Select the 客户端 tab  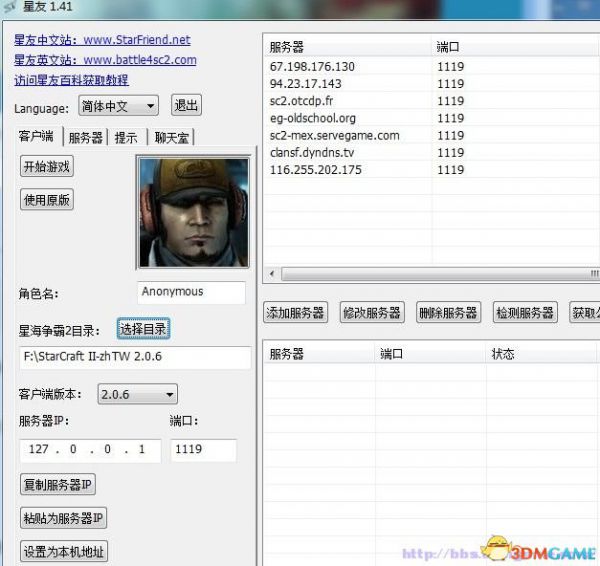tap(39, 137)
